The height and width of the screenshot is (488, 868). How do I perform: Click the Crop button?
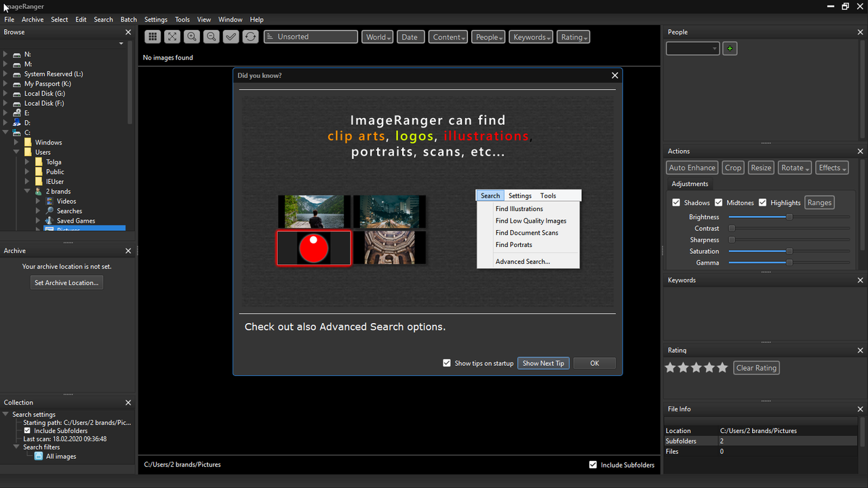733,168
